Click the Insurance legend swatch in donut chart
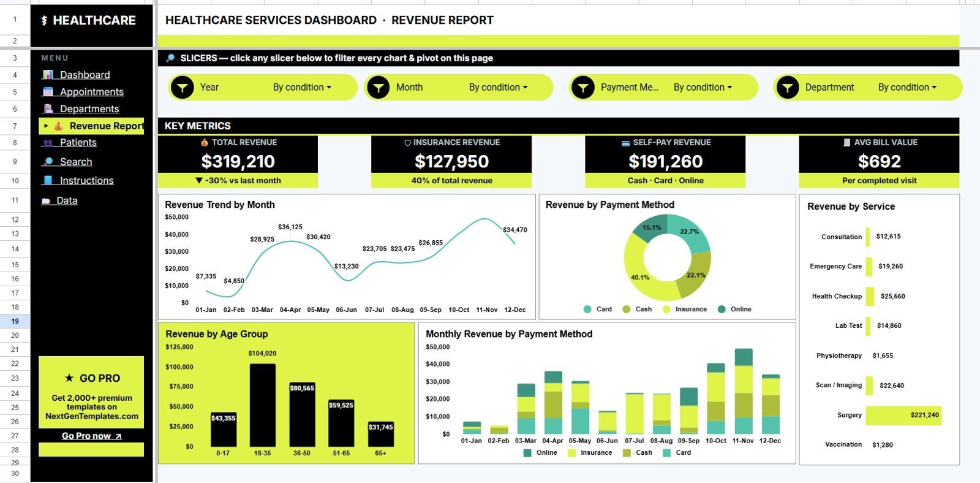The height and width of the screenshot is (483, 980). click(x=666, y=309)
